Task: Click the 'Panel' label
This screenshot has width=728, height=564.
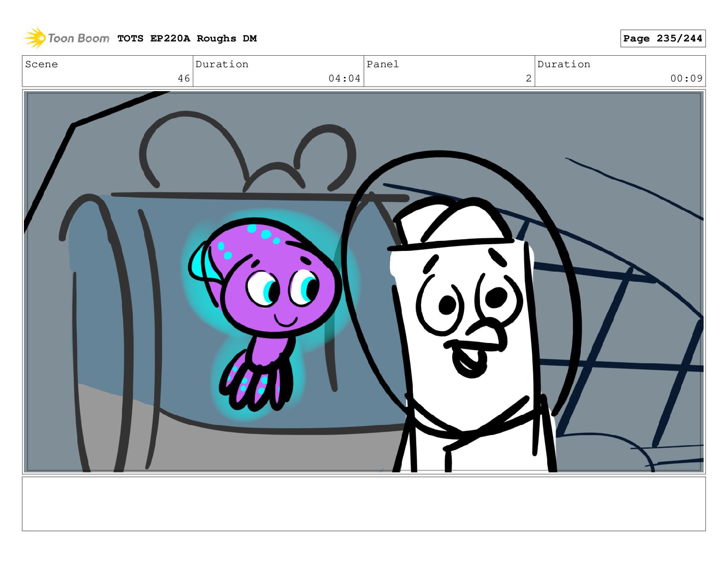Action: click(x=382, y=64)
